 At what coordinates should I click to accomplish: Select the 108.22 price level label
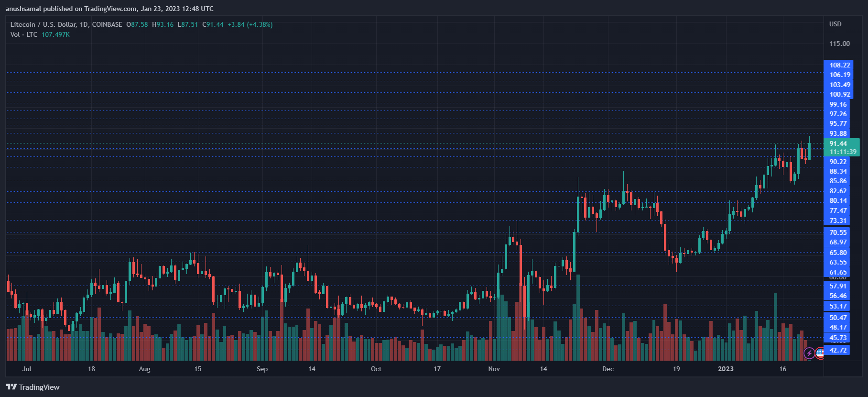(x=839, y=65)
